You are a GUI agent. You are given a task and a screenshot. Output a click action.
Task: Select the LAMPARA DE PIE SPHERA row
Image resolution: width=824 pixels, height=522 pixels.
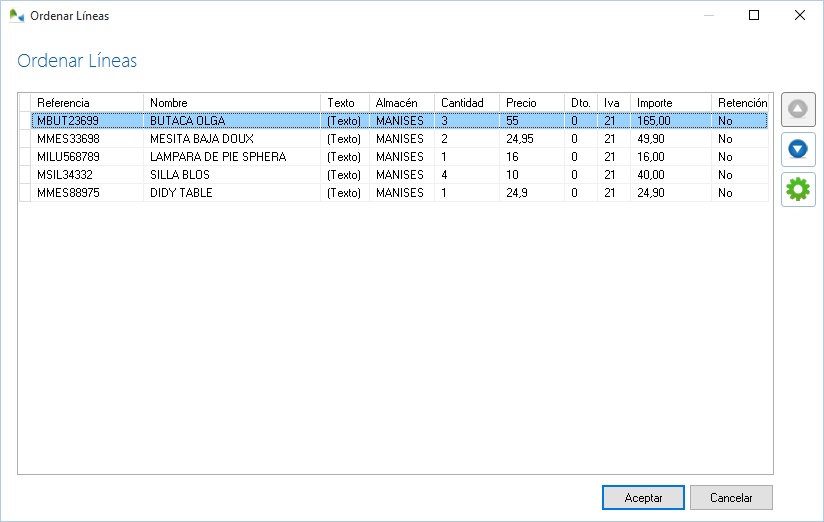(217, 157)
